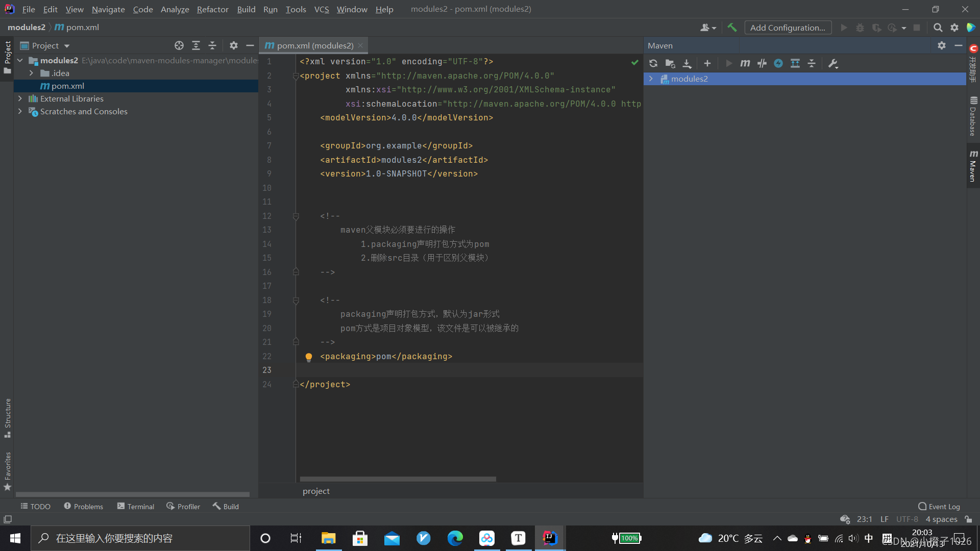Click the green inspection checkmark
The image size is (980, 551).
634,62
